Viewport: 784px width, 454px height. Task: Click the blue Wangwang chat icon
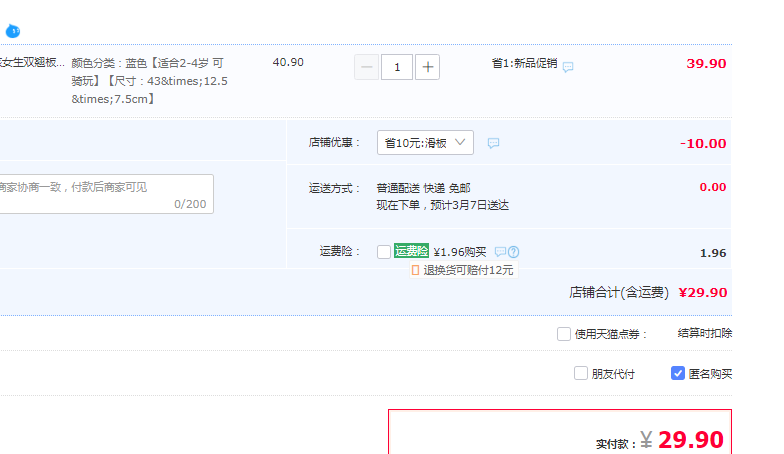point(12,31)
